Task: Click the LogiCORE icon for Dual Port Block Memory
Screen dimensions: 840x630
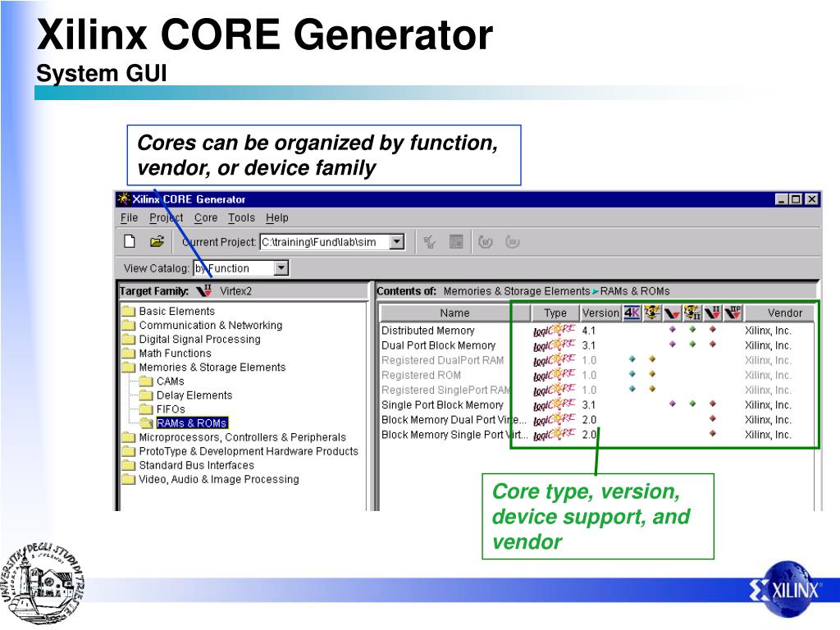Action: pyautogui.click(x=554, y=345)
